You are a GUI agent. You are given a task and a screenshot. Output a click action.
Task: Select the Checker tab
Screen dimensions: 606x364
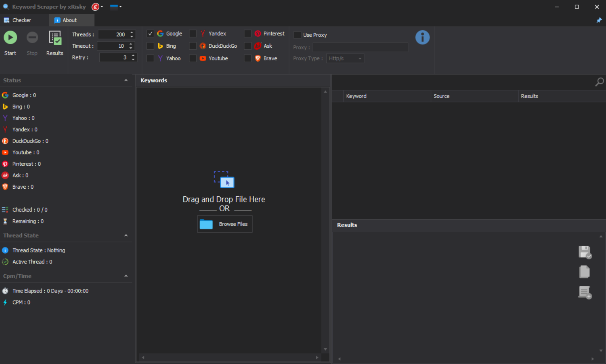21,20
